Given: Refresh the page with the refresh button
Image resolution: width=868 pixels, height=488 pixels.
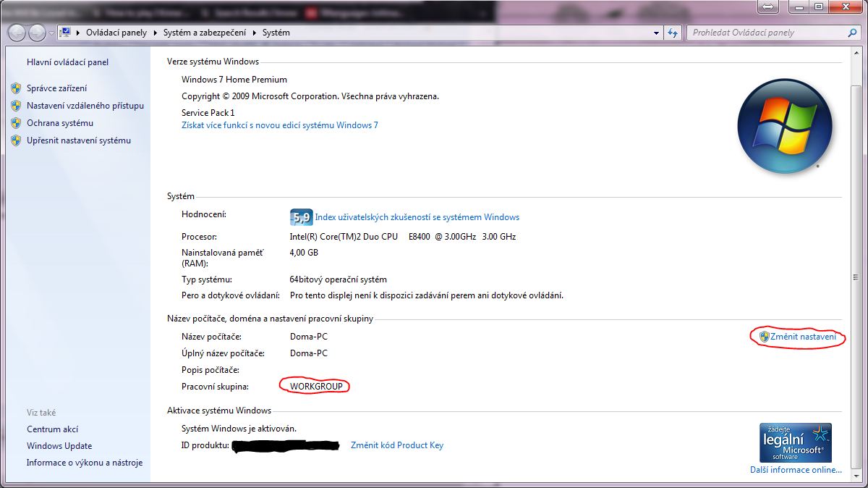Looking at the screenshot, I should click(673, 33).
